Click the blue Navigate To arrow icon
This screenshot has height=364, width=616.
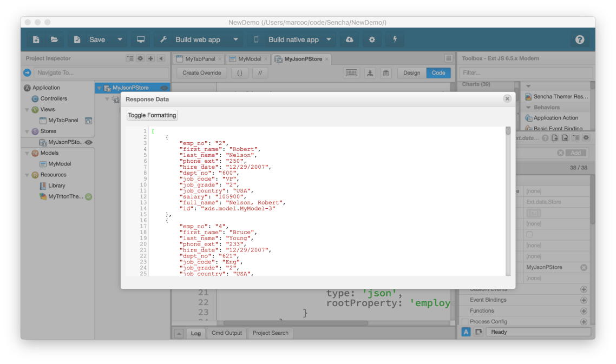(27, 72)
